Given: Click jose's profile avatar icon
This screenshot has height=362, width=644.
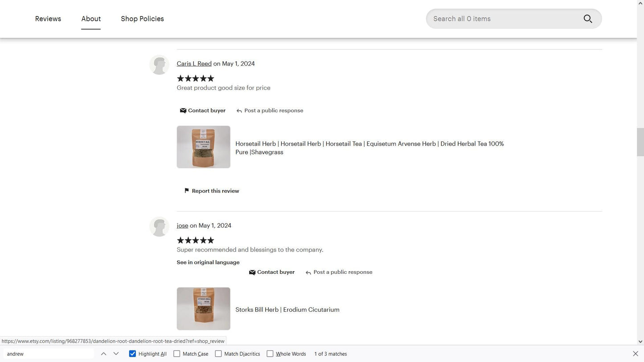Looking at the screenshot, I should click(159, 227).
